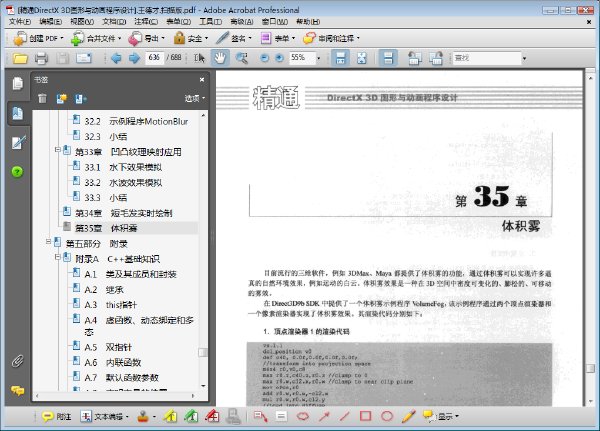
Task: Open the Pages panel in sidebar
Action: pyautogui.click(x=18, y=83)
